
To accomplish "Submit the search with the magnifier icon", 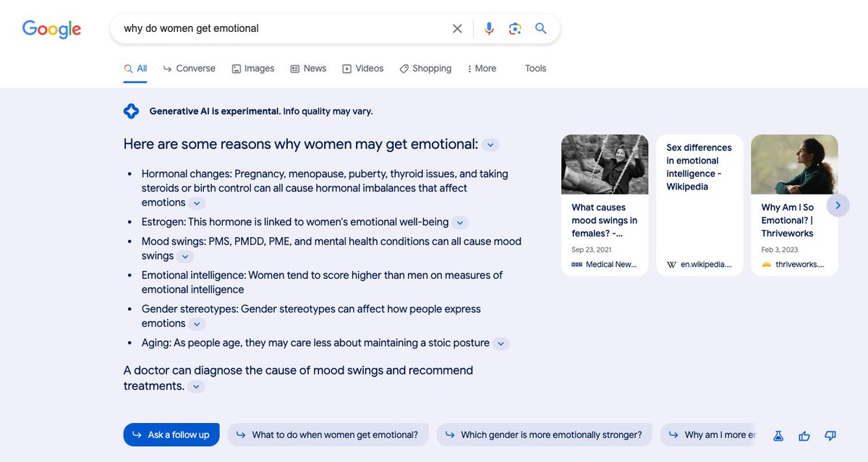I will (x=541, y=29).
